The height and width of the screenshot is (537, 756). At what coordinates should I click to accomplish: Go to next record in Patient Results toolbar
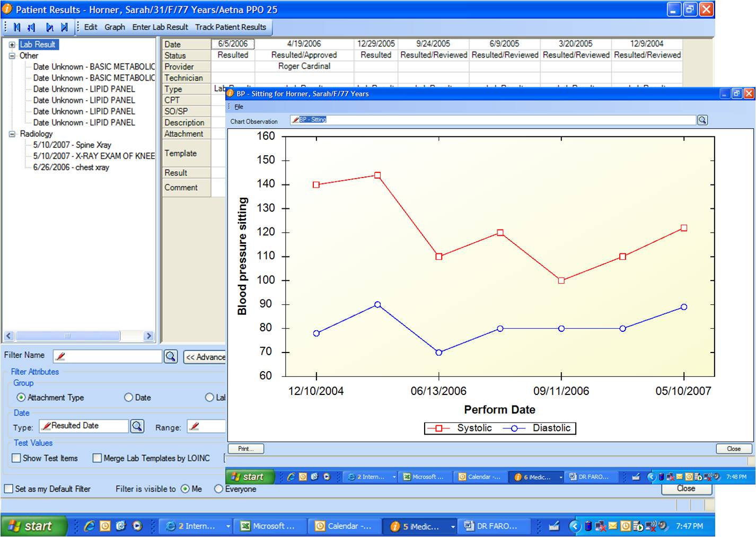point(49,27)
